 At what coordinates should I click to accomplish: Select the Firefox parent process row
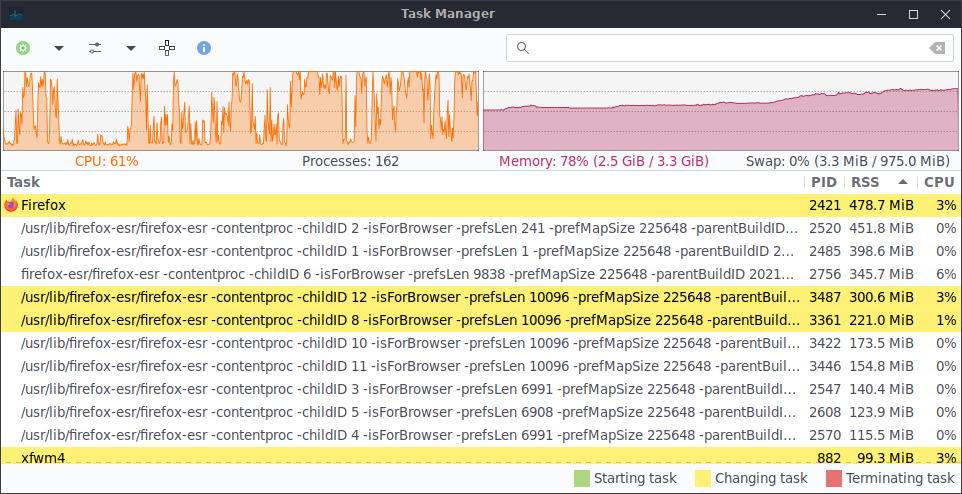[481, 206]
